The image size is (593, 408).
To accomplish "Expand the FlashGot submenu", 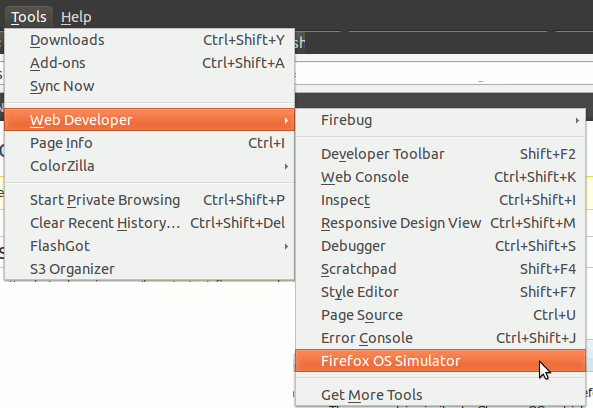I will click(x=149, y=247).
